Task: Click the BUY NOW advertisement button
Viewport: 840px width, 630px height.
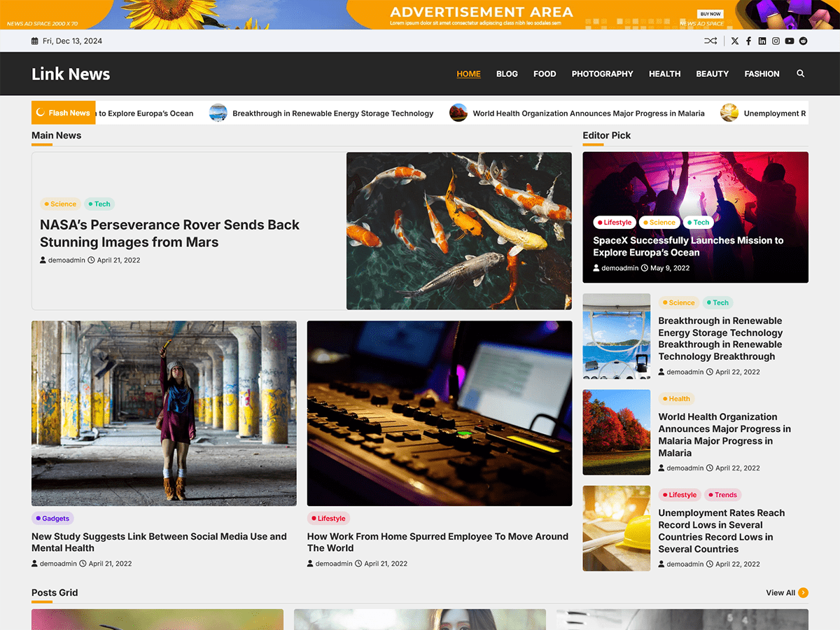Action: click(x=710, y=13)
